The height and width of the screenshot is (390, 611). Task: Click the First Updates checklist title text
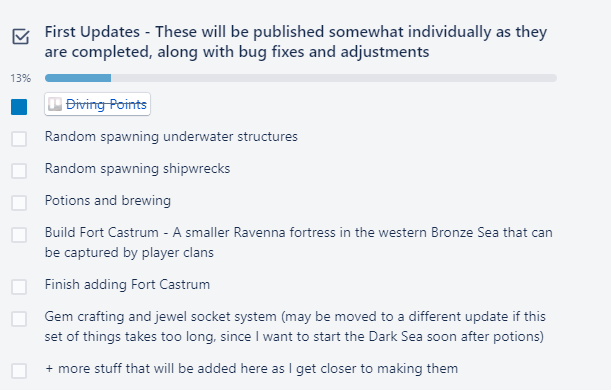pos(296,42)
